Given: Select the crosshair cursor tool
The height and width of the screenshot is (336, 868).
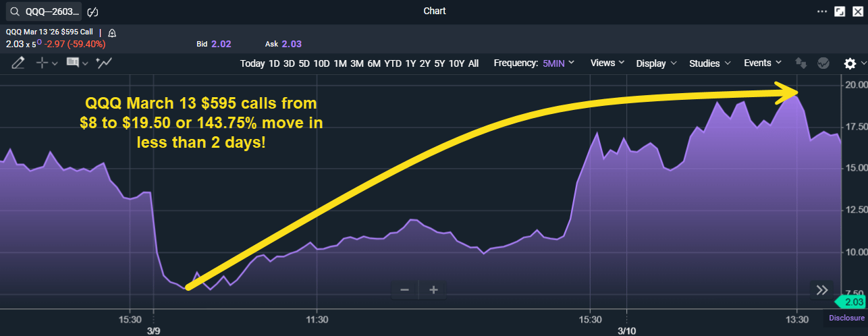Looking at the screenshot, I should coord(42,63).
